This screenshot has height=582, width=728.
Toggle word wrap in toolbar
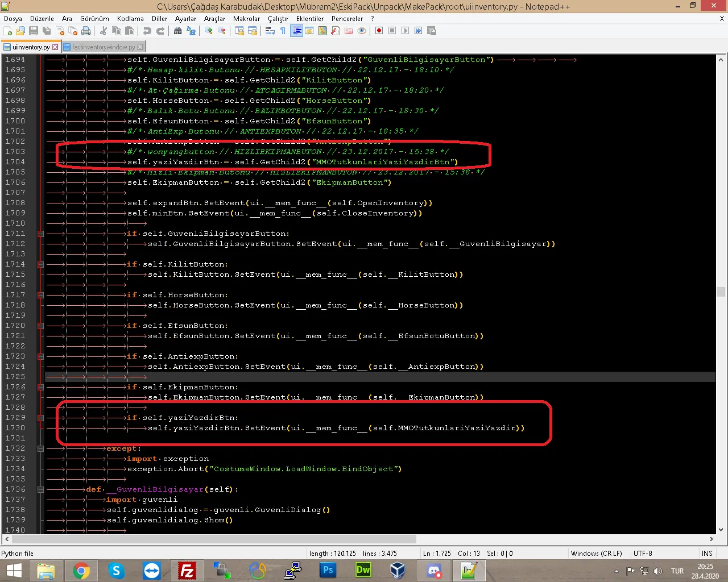coord(270,31)
